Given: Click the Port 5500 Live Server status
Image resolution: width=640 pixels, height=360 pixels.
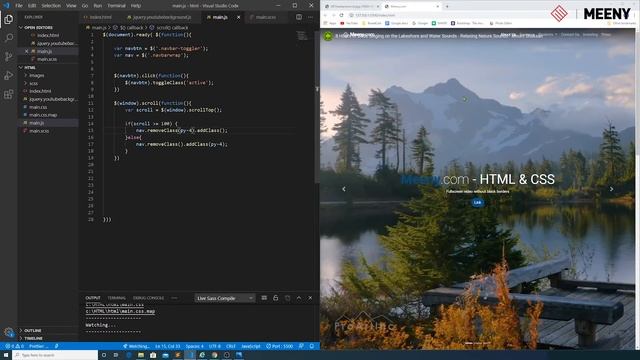Looking at the screenshot, I should click(x=280, y=346).
